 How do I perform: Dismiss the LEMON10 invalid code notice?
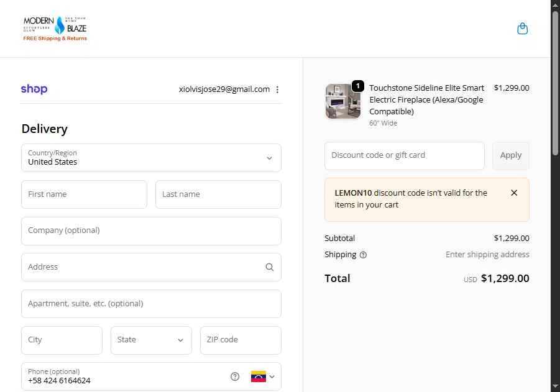point(514,193)
